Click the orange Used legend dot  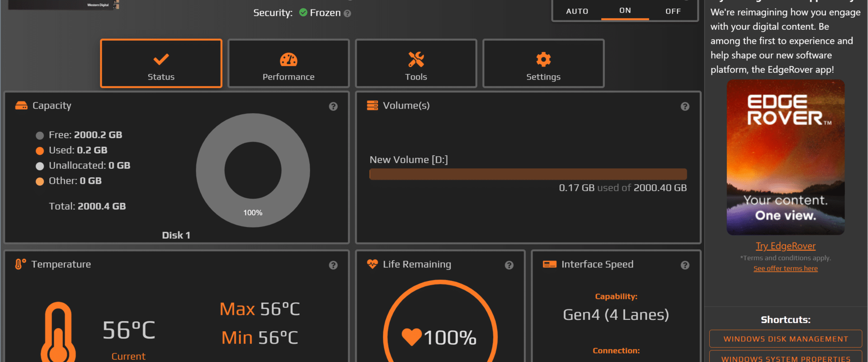point(40,151)
